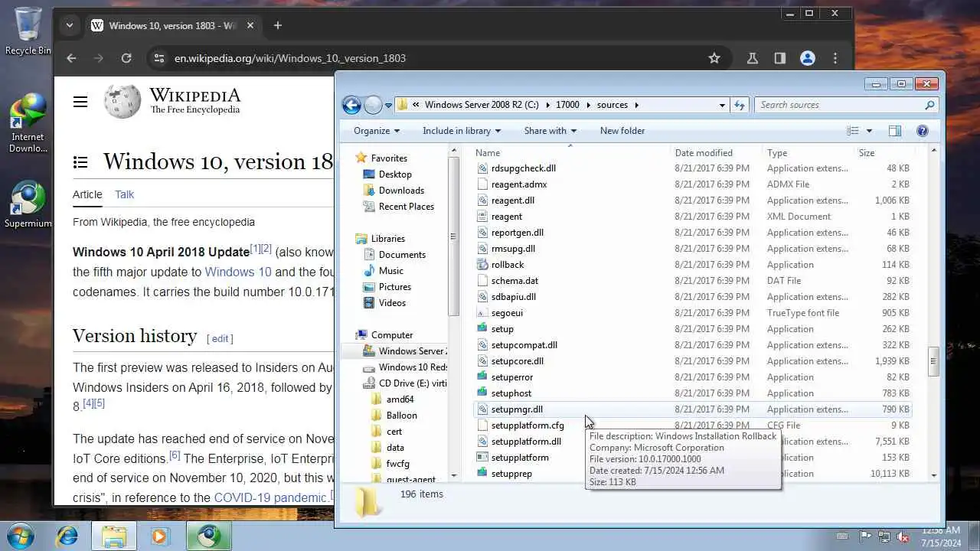The image size is (980, 551).
Task: Click browser back arrow
Action: [71, 58]
